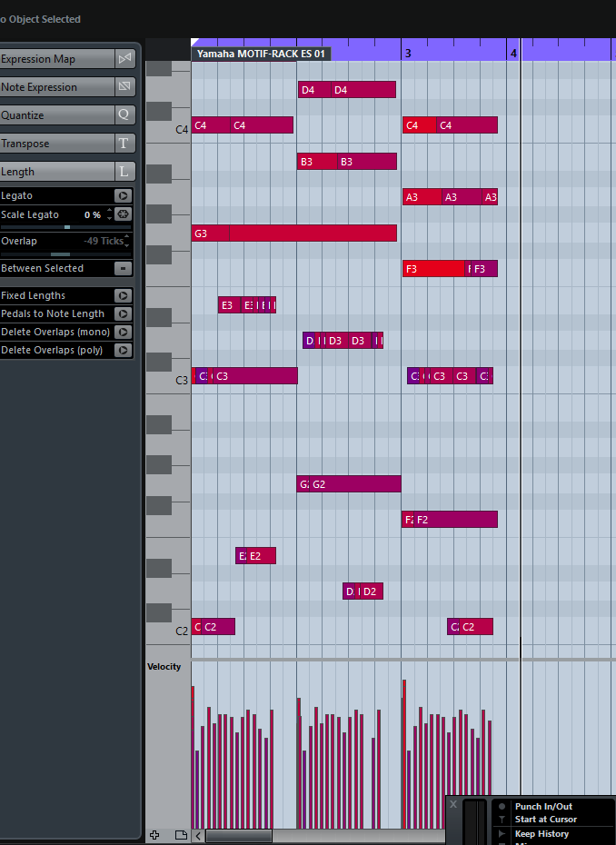Click the Length L icon
Image resolution: width=616 pixels, height=845 pixels.
click(x=124, y=172)
